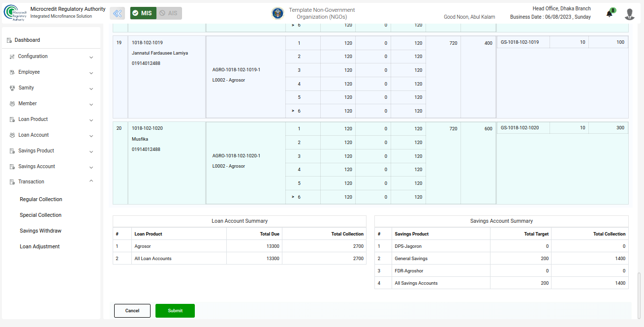
Task: Click Savings Account Summary title
Action: (x=501, y=221)
